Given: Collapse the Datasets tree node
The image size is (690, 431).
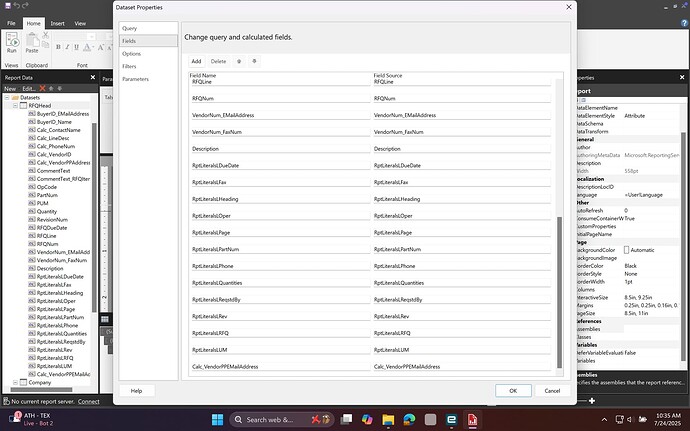Looking at the screenshot, I should tap(7, 98).
